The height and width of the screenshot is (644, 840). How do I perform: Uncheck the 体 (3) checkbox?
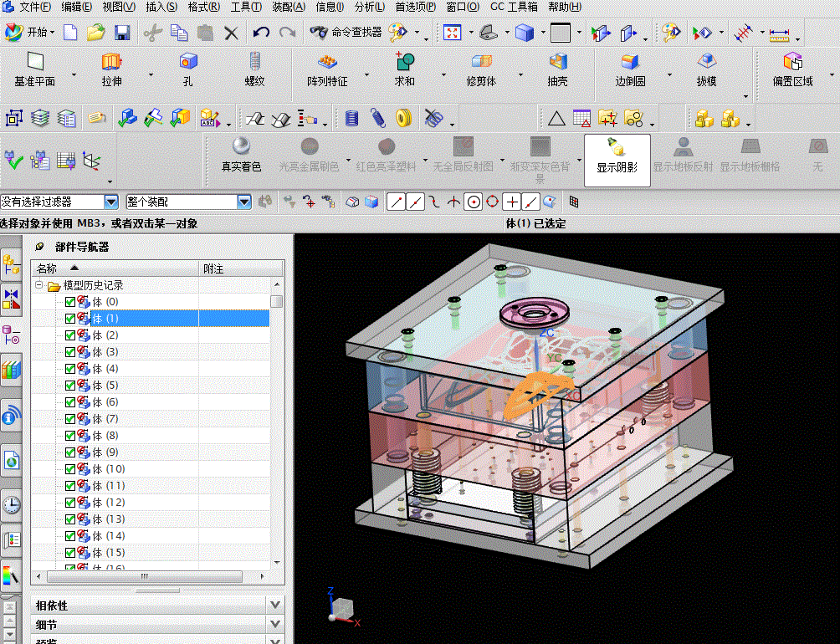point(69,352)
